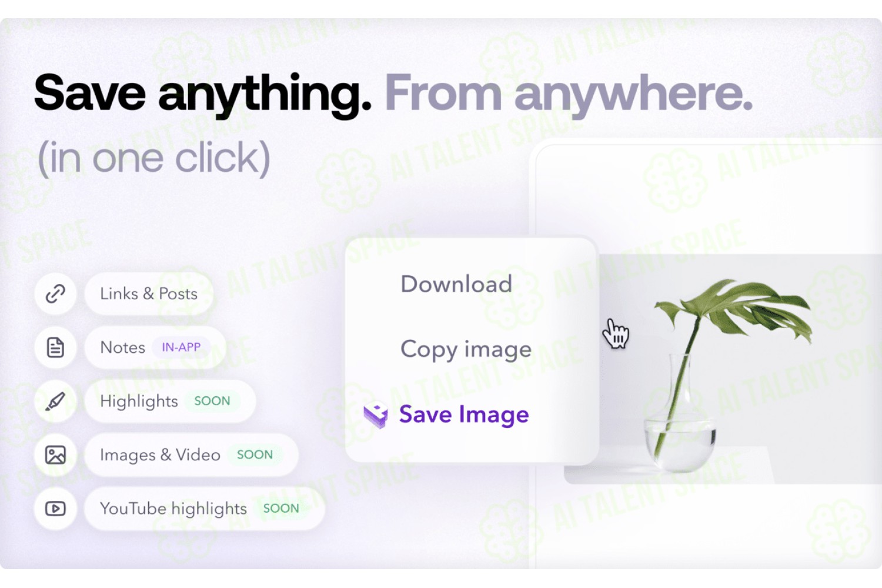Click the image picture icon

coord(55,455)
